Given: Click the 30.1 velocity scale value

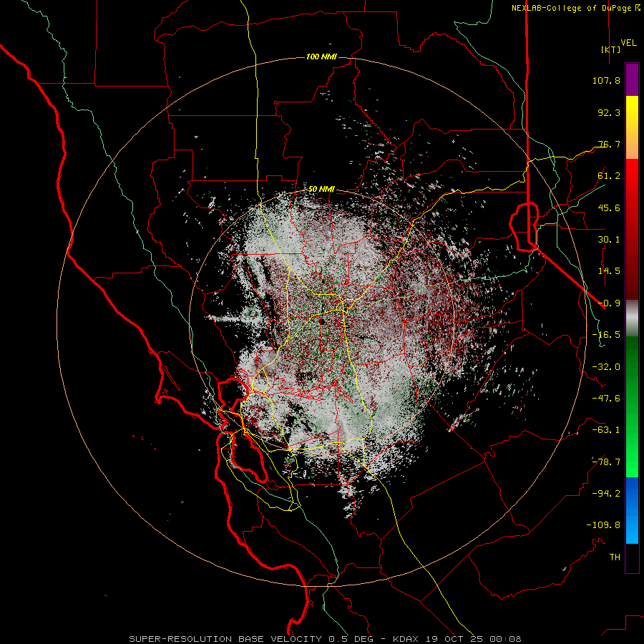Looking at the screenshot, I should (609, 240).
